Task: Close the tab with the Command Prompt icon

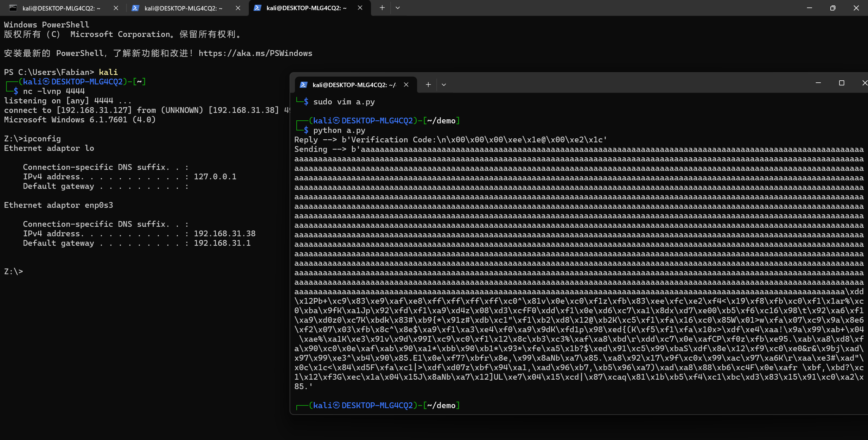Action: (116, 8)
